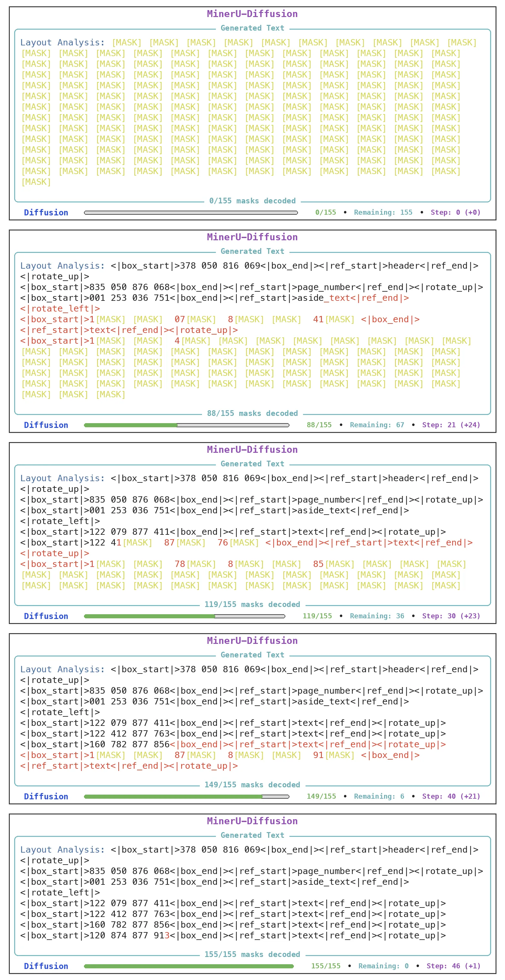This screenshot has width=505, height=980.
Task: Click the box_start 120 874 877 913 line
Action: (x=233, y=935)
